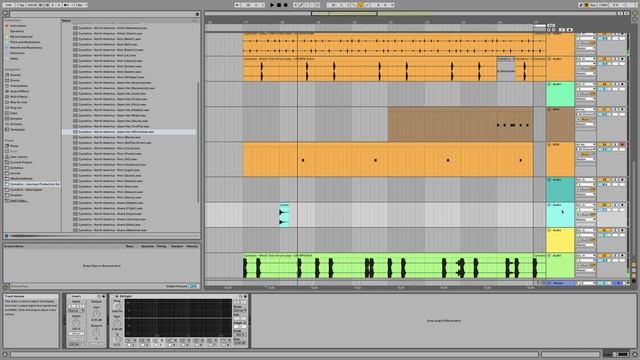Select User Library under Places

[18, 157]
